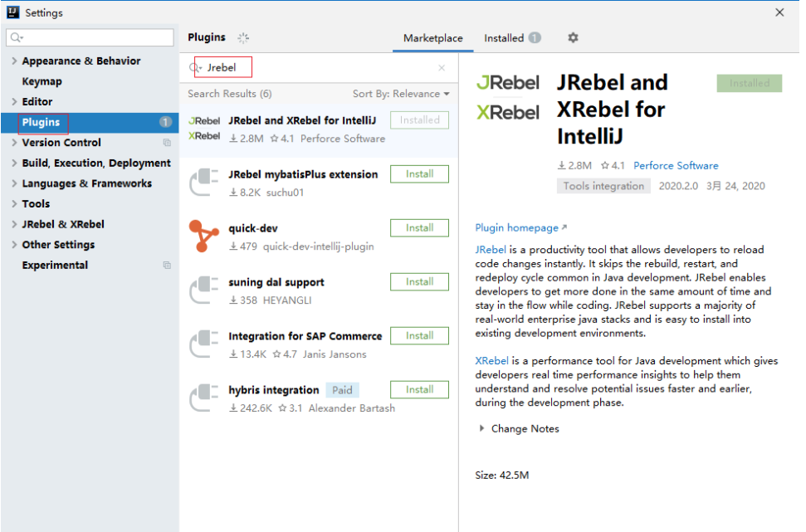Click the quick-dev orange plugin icon
The height and width of the screenshot is (532, 806).
pyautogui.click(x=204, y=236)
